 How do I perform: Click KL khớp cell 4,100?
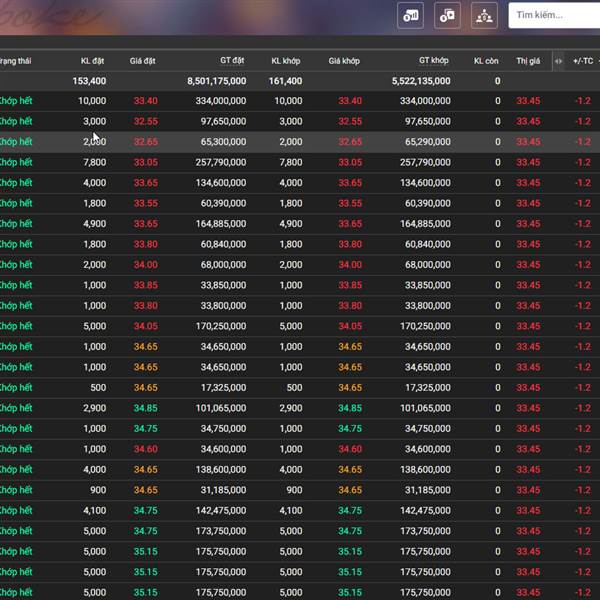tap(291, 510)
